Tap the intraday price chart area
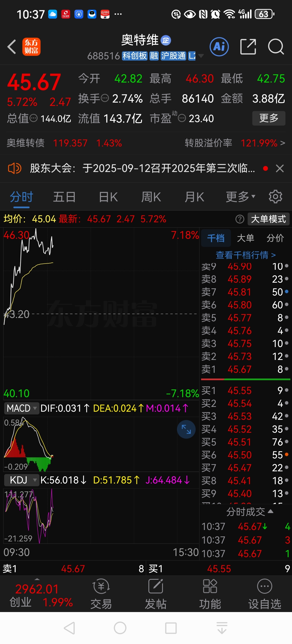Image resolution: width=292 pixels, height=644 pixels. (101, 313)
